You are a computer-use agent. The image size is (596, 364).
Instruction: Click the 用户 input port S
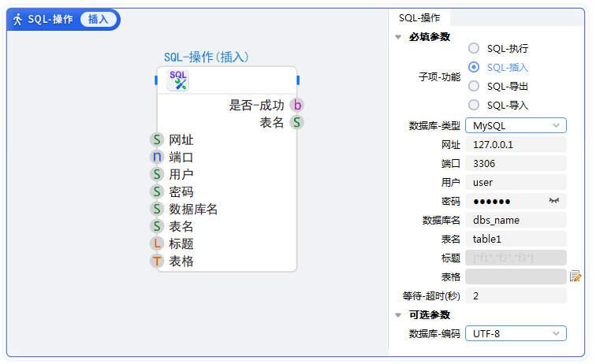(157, 174)
